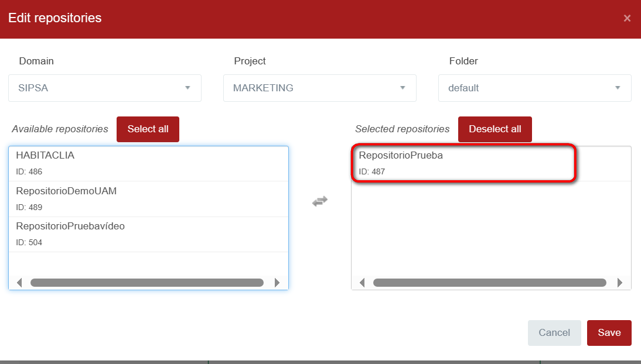The width and height of the screenshot is (641, 364).
Task: Click the swap arrows transfer icon
Action: click(319, 201)
